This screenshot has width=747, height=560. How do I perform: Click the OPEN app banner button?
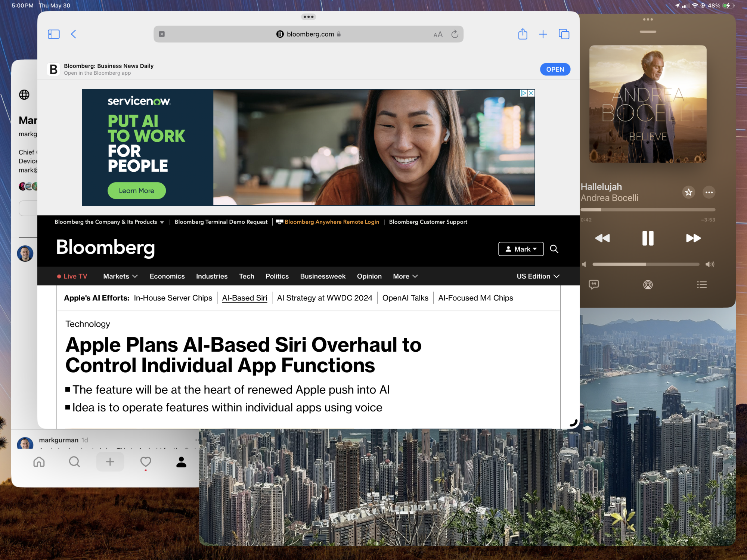[555, 69]
